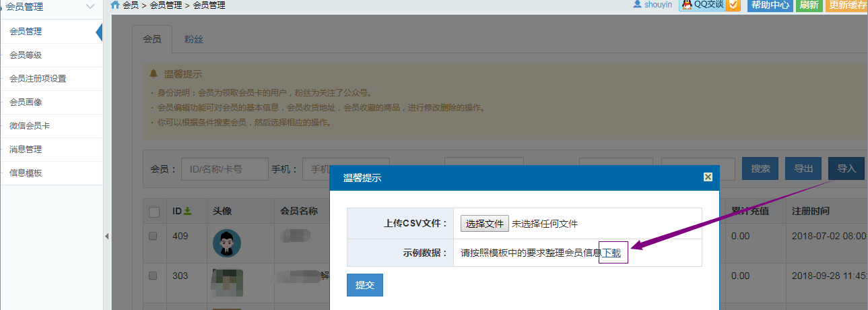Switch to the 粉丝 tab
This screenshot has height=310, width=868.
pos(194,39)
